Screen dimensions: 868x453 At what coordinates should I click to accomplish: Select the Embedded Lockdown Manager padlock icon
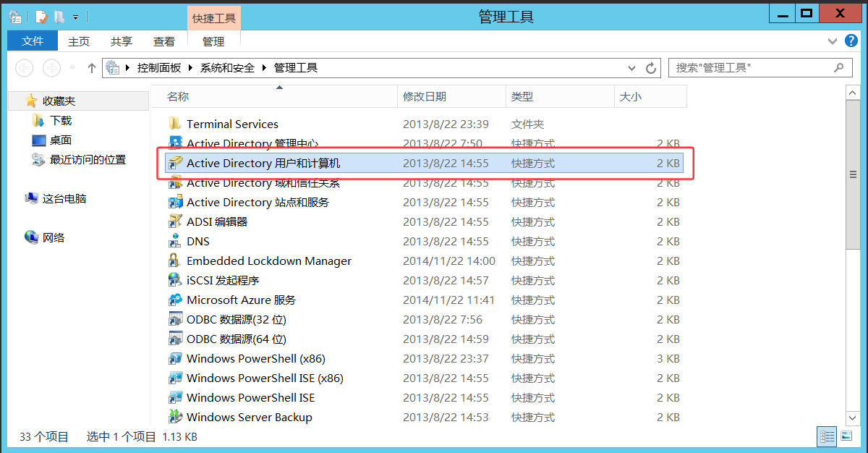tap(174, 261)
